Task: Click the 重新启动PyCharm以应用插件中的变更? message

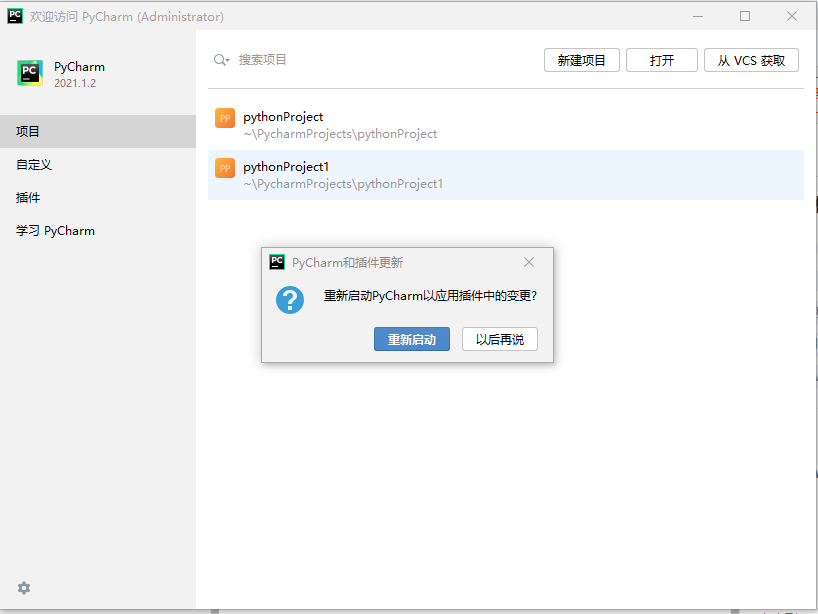Action: tap(430, 296)
